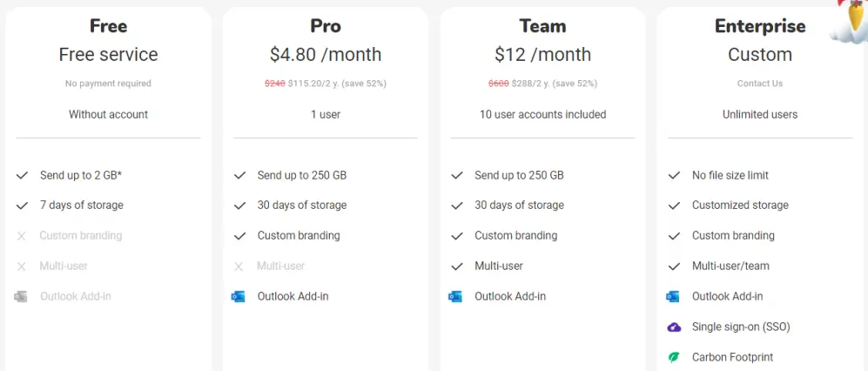This screenshot has height=371, width=868.
Task: Click the Outlook icon in the Enterprise plan
Action: (673, 296)
